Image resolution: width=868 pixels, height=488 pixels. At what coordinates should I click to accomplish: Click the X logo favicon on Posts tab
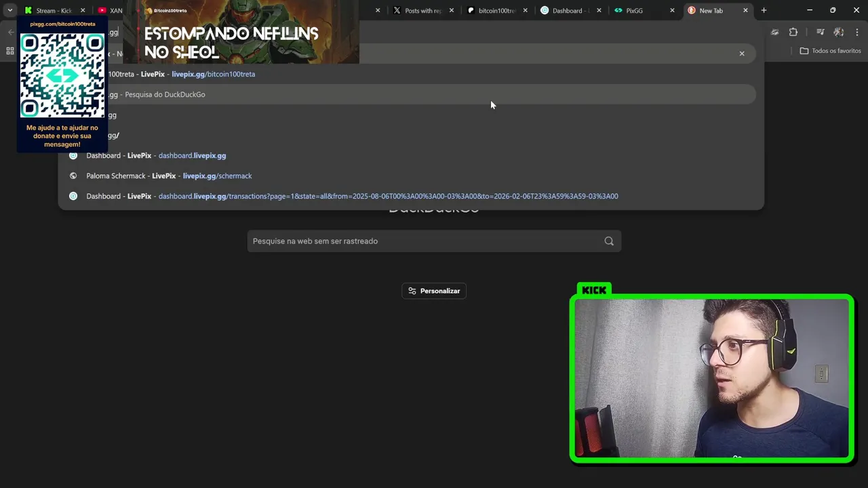397,10
